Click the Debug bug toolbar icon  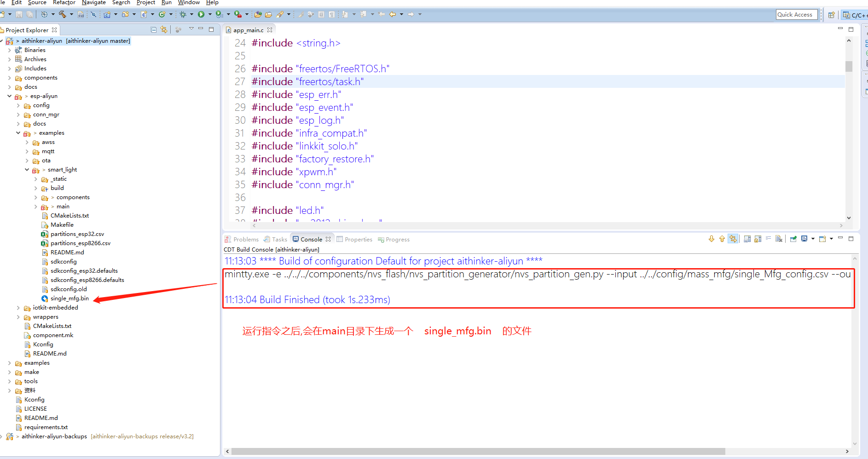point(183,14)
